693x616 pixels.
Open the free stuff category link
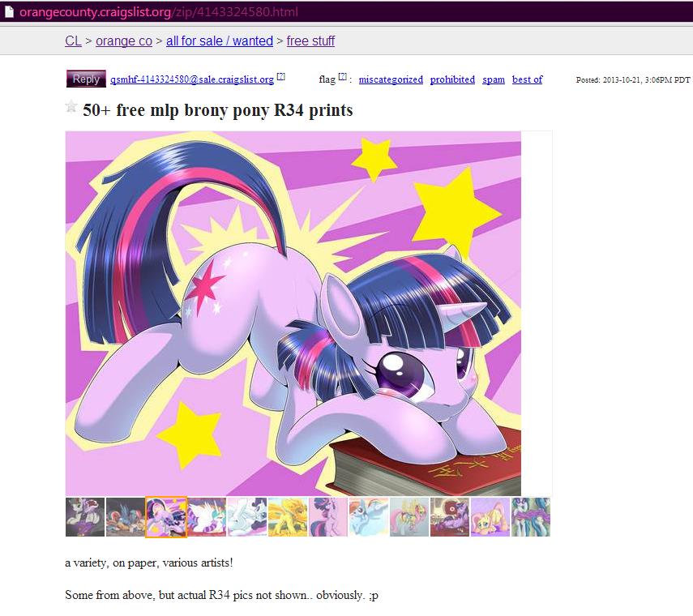click(x=310, y=41)
